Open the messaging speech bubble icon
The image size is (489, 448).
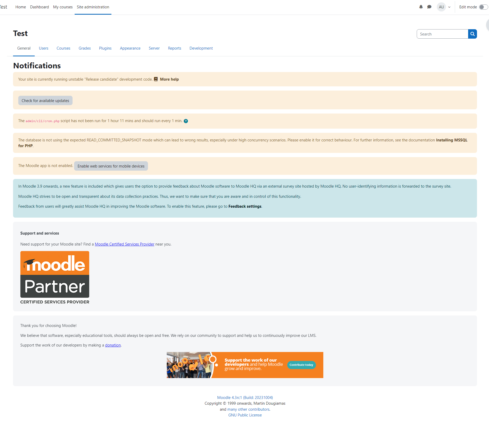coord(429,7)
